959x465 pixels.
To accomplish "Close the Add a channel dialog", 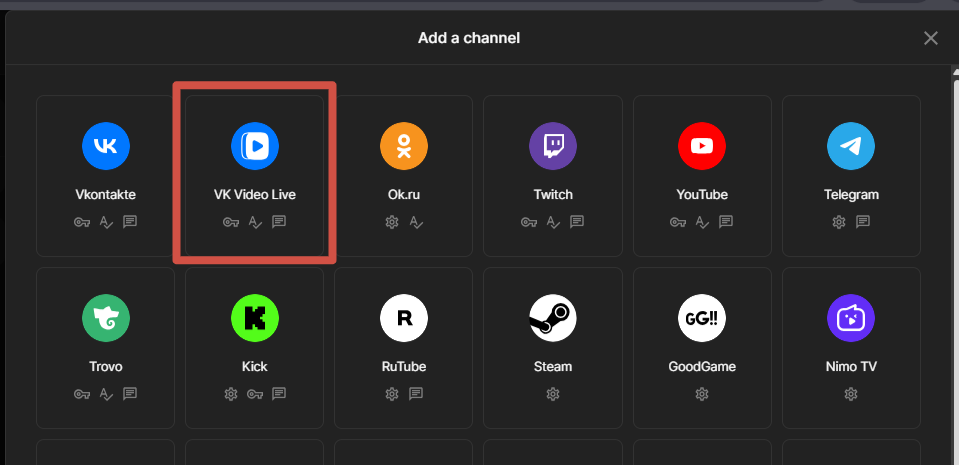I will click(x=930, y=38).
